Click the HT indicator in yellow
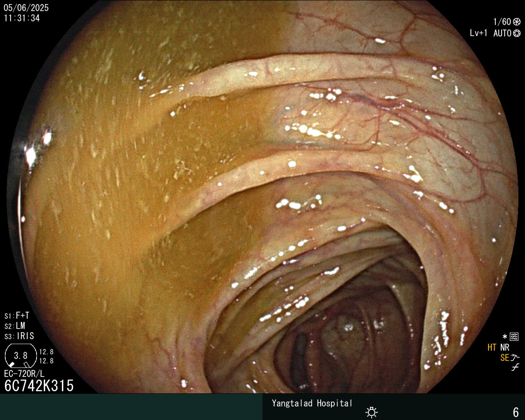This screenshot has width=525, height=420. 492,347
